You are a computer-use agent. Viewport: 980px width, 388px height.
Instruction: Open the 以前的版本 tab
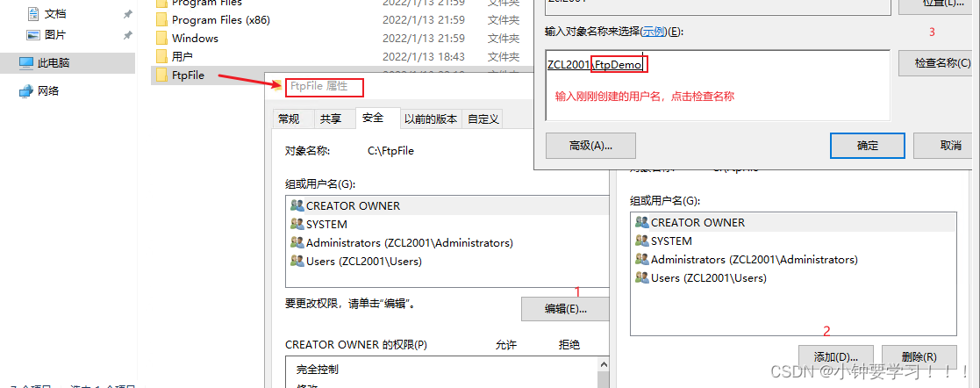click(430, 119)
